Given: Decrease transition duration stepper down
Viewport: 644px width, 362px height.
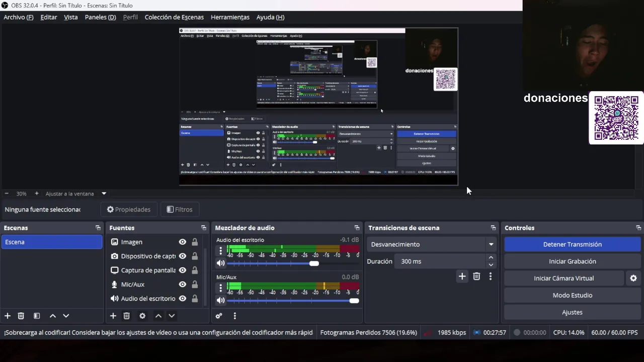Looking at the screenshot, I should (x=491, y=264).
